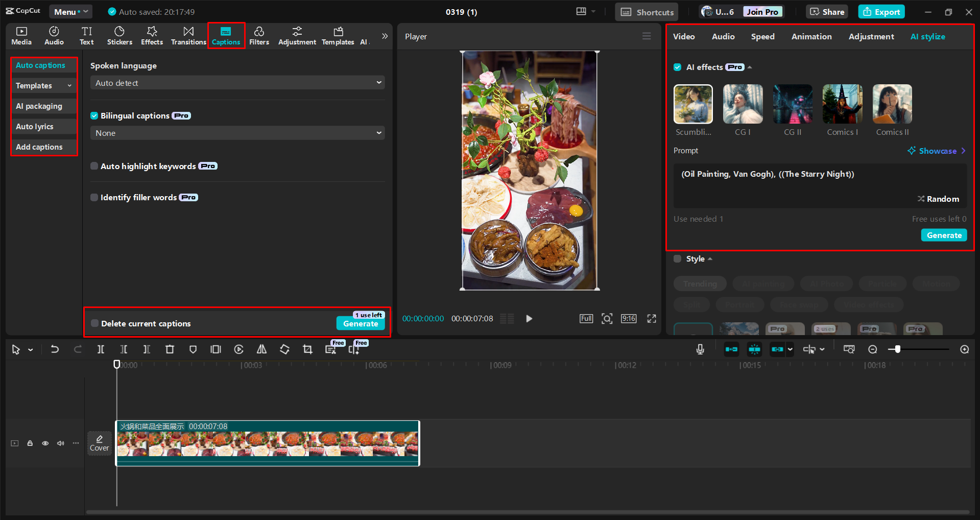Select the Comics I style thumbnail
This screenshot has height=520, width=980.
pos(842,104)
